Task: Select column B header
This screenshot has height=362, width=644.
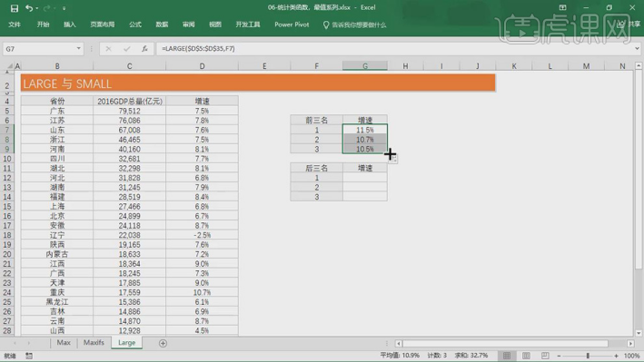Action: (57, 66)
